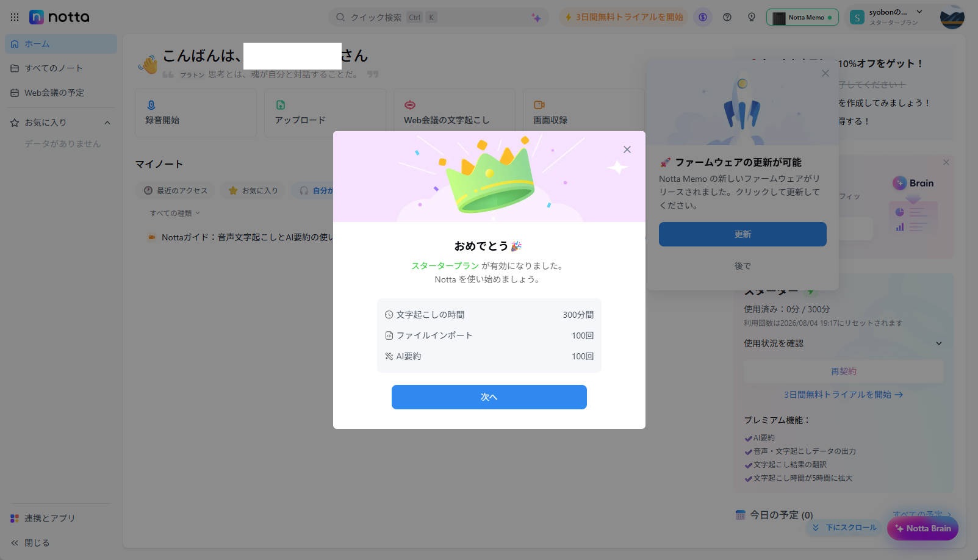
Task: Open the 画面収録 card
Action: point(583,113)
